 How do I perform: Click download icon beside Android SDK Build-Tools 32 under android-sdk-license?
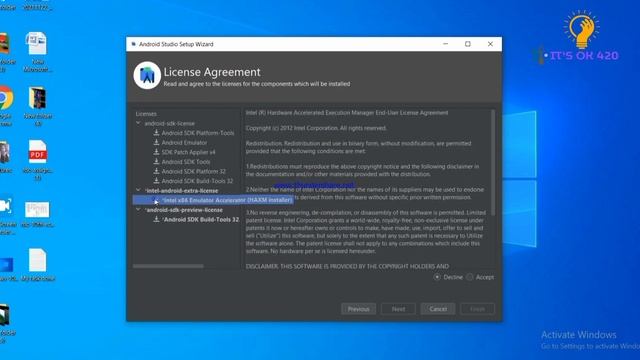(156, 181)
